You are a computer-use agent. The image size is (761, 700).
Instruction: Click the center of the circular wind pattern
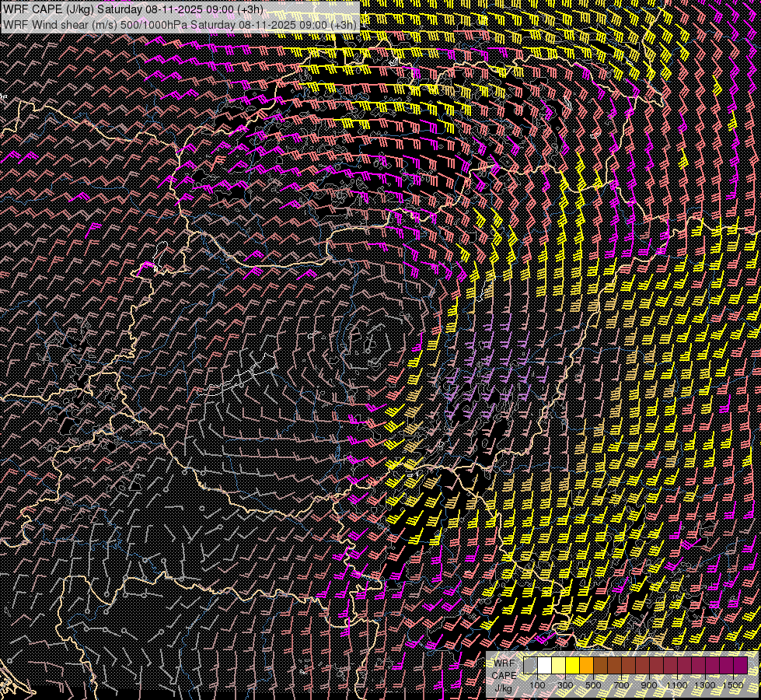pos(372,341)
